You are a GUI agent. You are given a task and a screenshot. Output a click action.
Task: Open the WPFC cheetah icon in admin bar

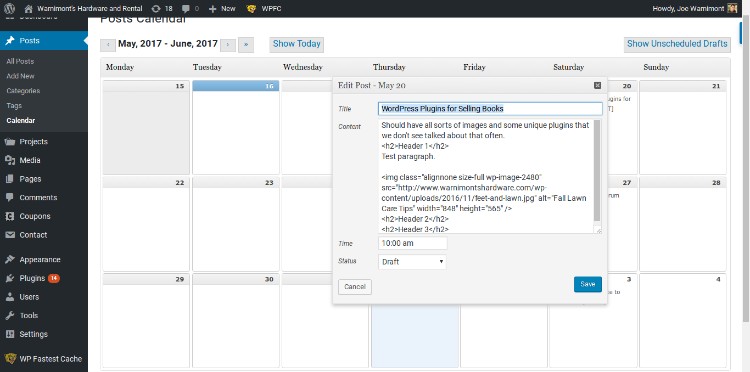[x=251, y=9]
